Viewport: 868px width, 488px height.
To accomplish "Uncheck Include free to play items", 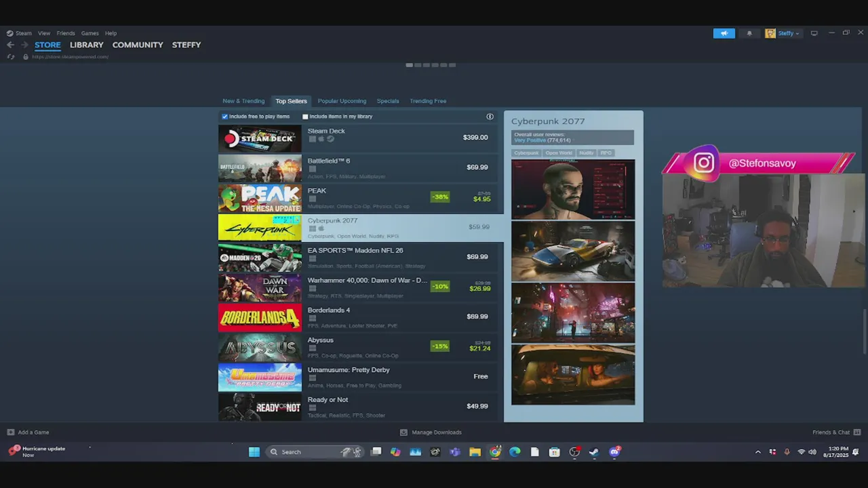I will point(224,117).
